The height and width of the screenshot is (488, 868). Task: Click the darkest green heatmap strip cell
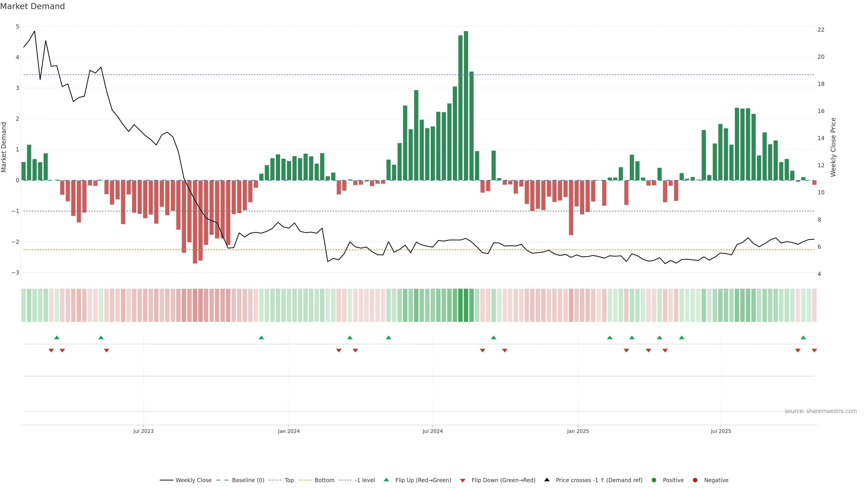[x=466, y=305]
